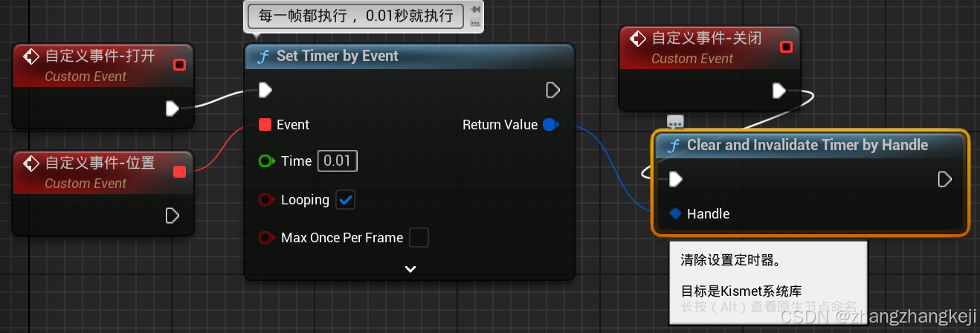Click Clear and Invalidate Timer exec output pin
980x333 pixels.
944,179
